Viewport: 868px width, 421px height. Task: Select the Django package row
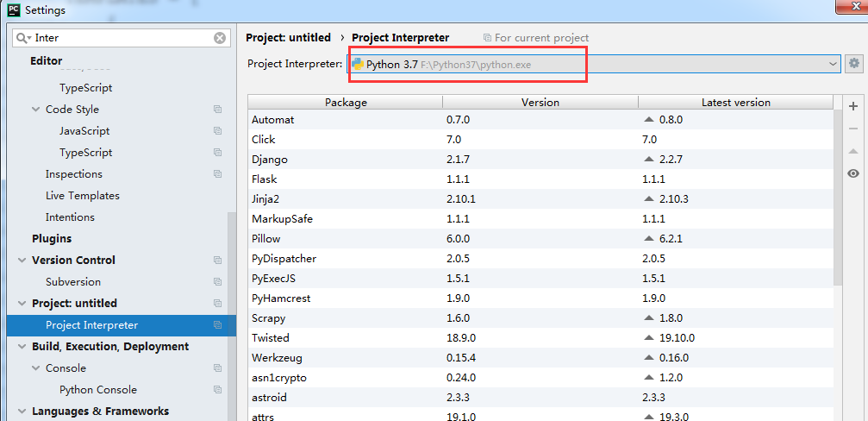540,159
